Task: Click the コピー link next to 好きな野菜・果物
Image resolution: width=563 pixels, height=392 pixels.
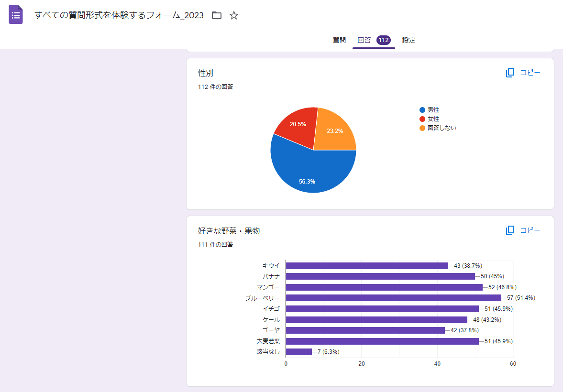Action: point(530,230)
